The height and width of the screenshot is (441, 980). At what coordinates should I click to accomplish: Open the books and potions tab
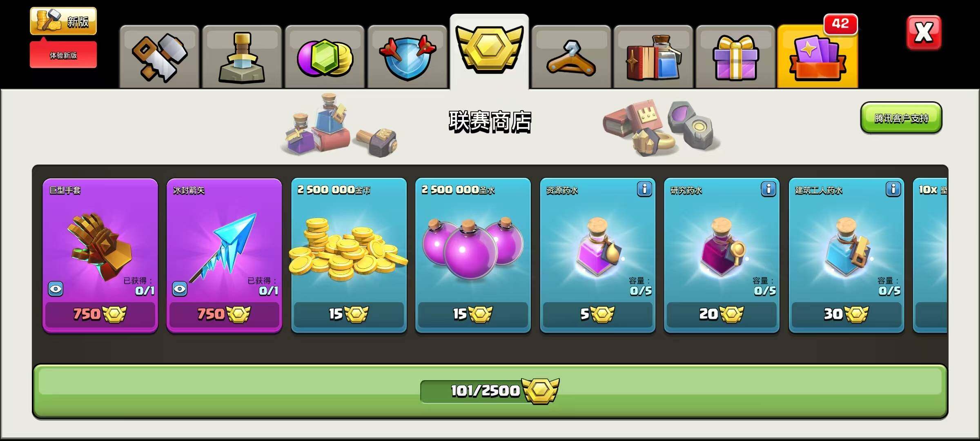pyautogui.click(x=653, y=57)
